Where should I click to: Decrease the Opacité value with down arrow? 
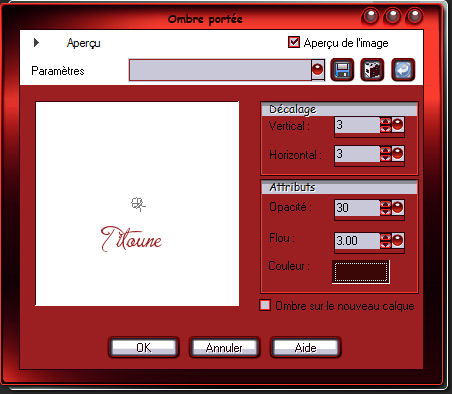(385, 212)
